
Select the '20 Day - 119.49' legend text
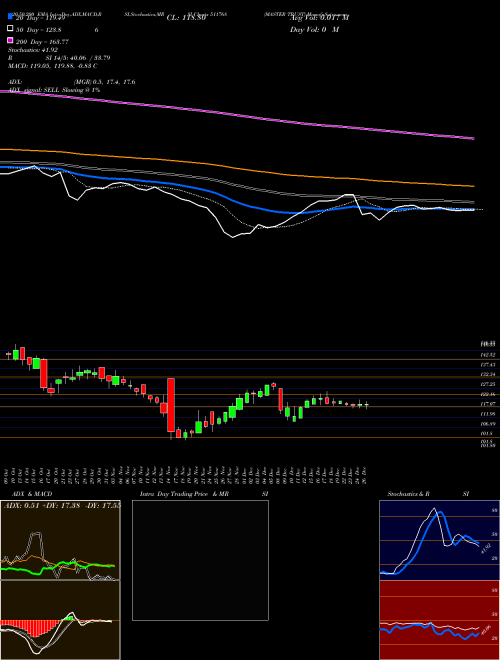click(40, 18)
